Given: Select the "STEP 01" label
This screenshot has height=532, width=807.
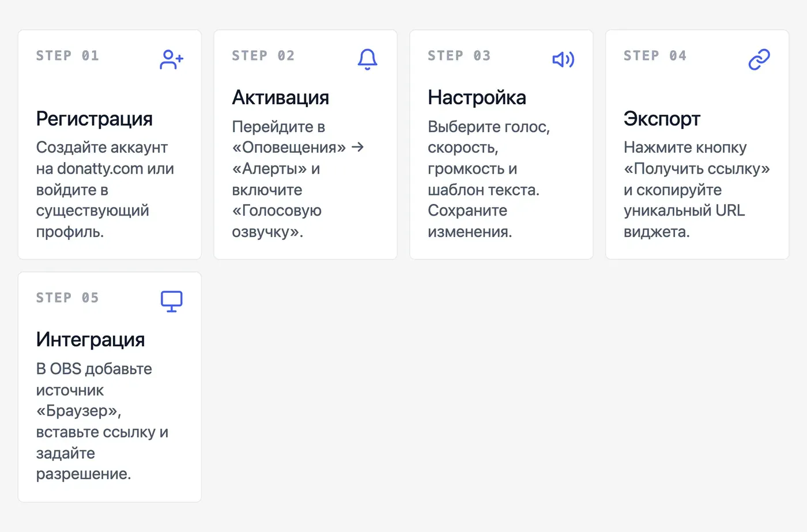Looking at the screenshot, I should click(x=67, y=56).
